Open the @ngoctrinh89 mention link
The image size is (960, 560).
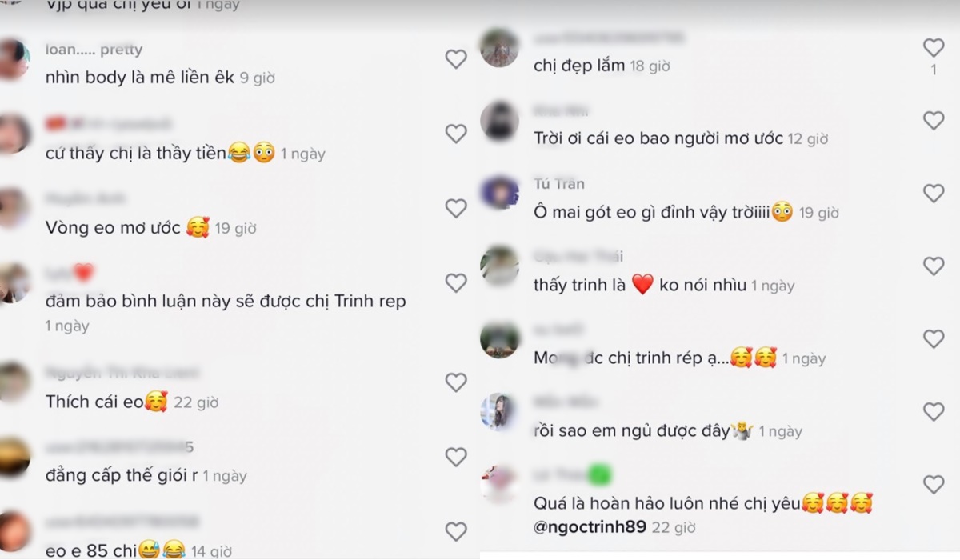[590, 527]
